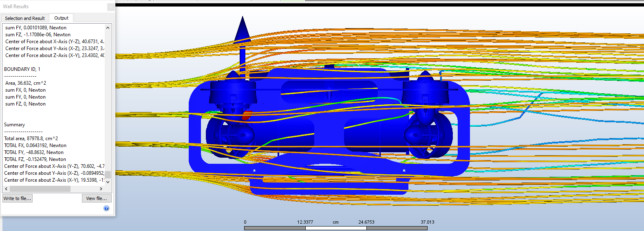Select 'Center of Force about Y-Axis (X-Z), 23.3247' line
This screenshot has height=231, width=644.
(x=55, y=48)
